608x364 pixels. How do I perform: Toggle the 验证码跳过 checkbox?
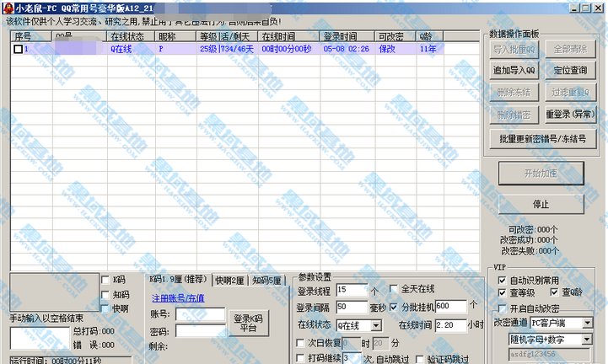(x=420, y=359)
